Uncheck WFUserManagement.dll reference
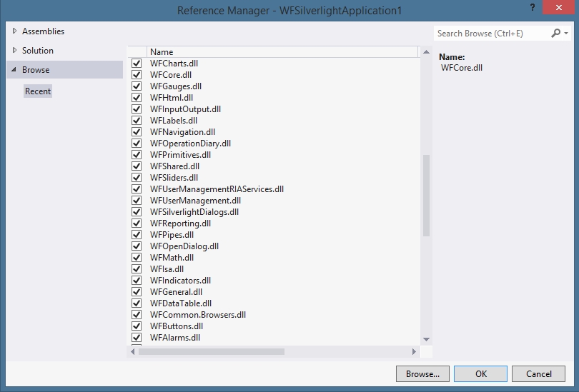 click(137, 201)
